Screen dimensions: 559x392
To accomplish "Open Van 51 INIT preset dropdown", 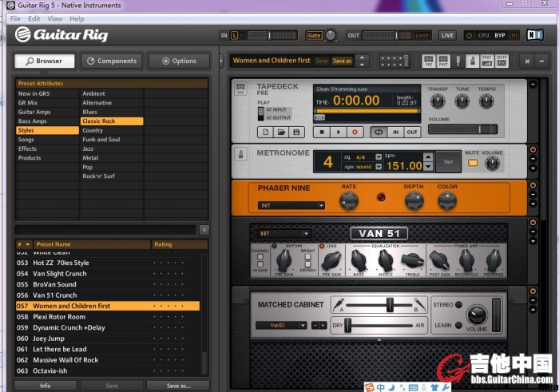I will click(283, 234).
